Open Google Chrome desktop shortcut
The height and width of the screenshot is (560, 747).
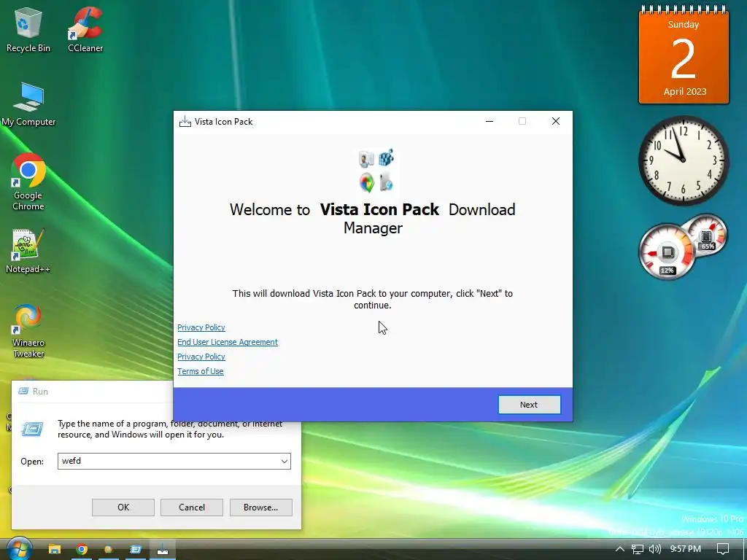(x=28, y=182)
